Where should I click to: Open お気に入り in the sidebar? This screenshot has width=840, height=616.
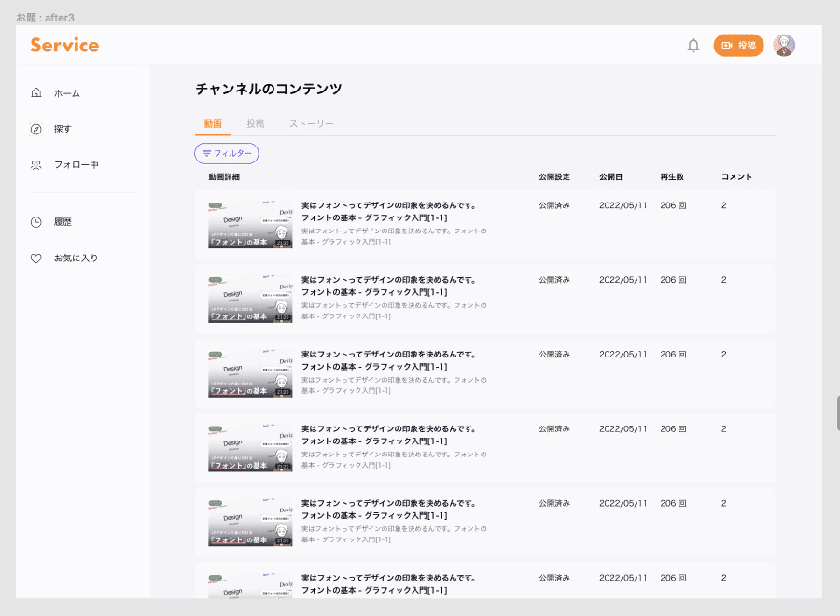76,259
